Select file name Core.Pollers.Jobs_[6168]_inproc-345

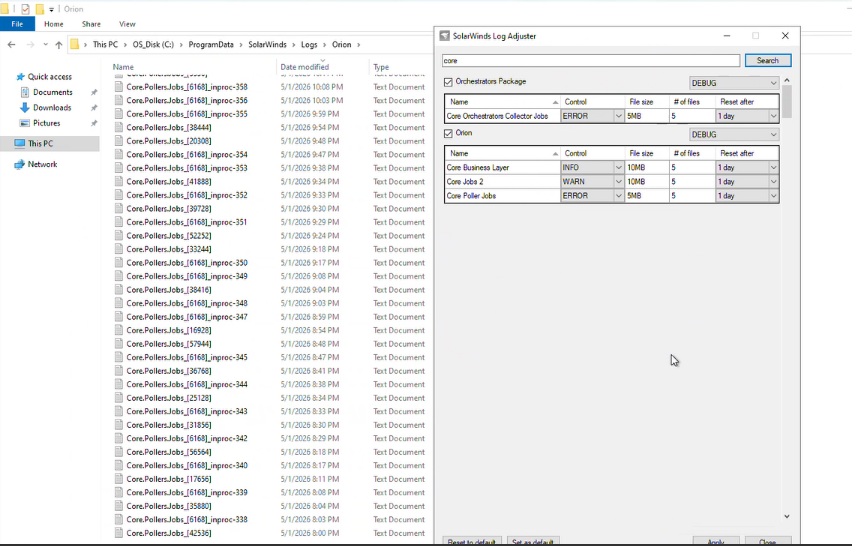[x=187, y=357]
